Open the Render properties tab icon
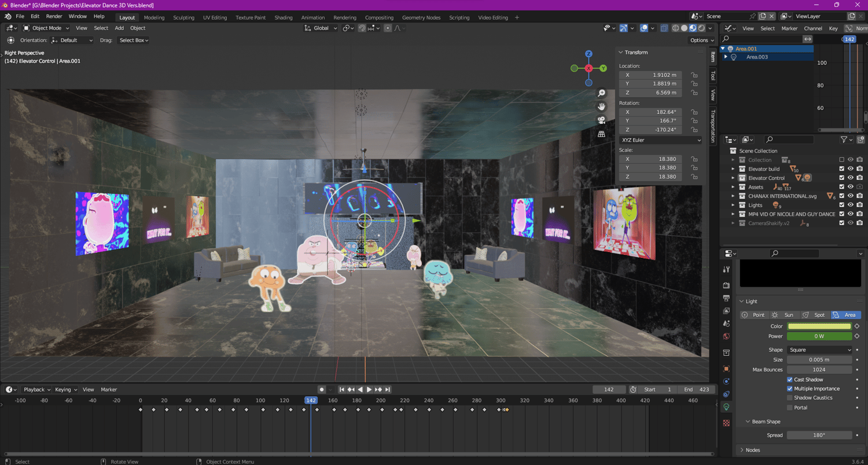The height and width of the screenshot is (465, 868). 726,285
